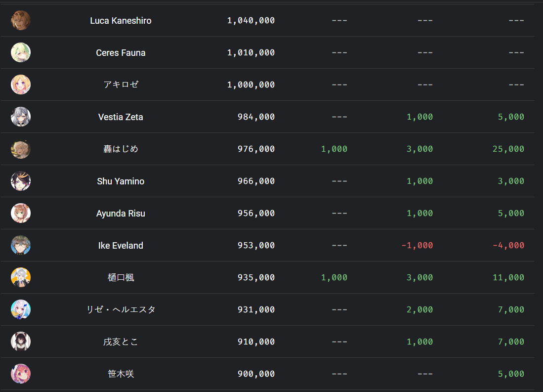Select the 戌亥とこ avatar image
The image size is (543, 392).
point(21,342)
